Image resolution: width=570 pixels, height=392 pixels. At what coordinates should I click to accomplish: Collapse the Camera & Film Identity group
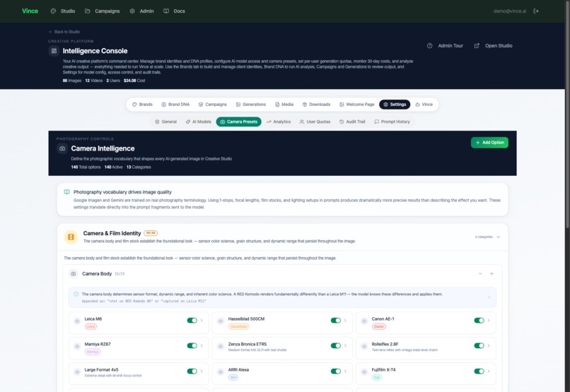point(499,237)
